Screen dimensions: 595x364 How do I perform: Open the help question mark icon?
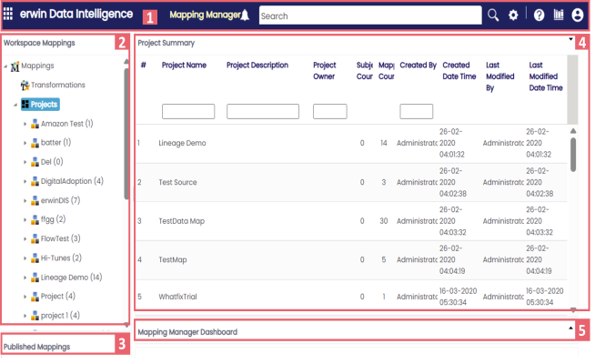click(x=539, y=15)
